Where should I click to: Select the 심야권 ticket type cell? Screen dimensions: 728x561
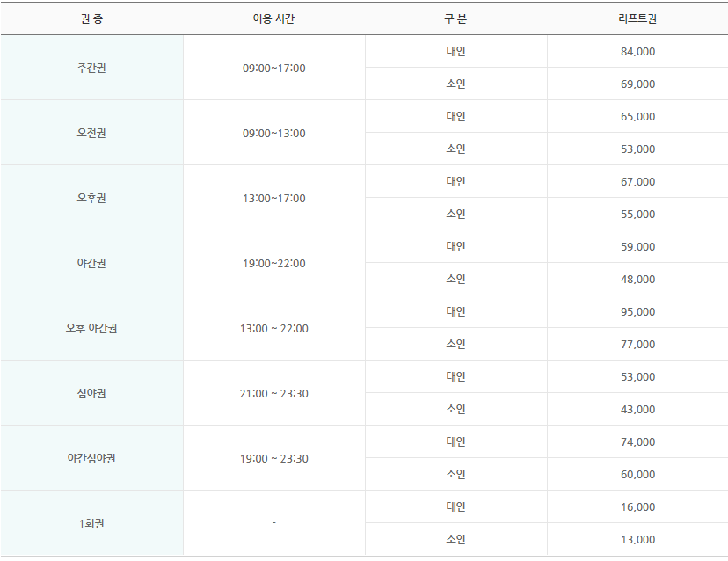click(91, 393)
